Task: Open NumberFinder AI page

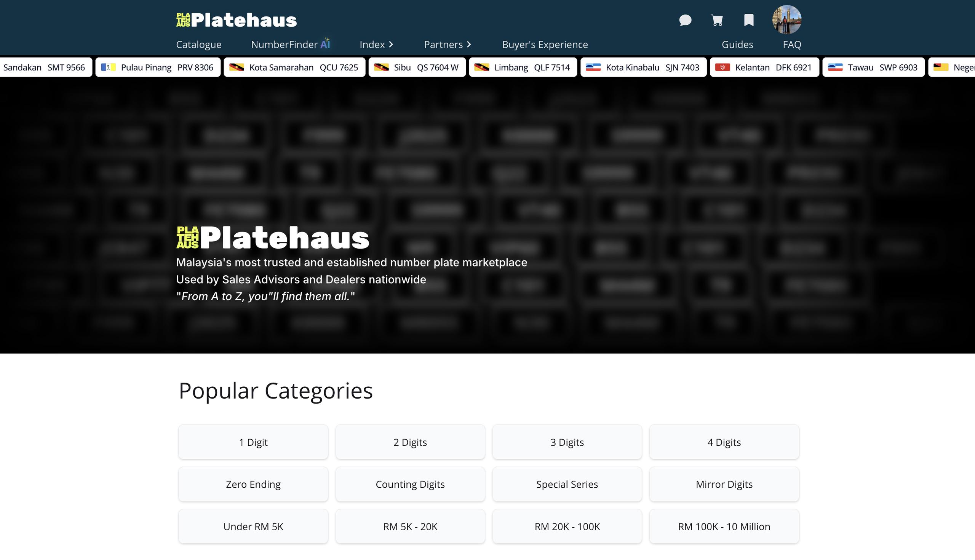Action: [x=291, y=45]
